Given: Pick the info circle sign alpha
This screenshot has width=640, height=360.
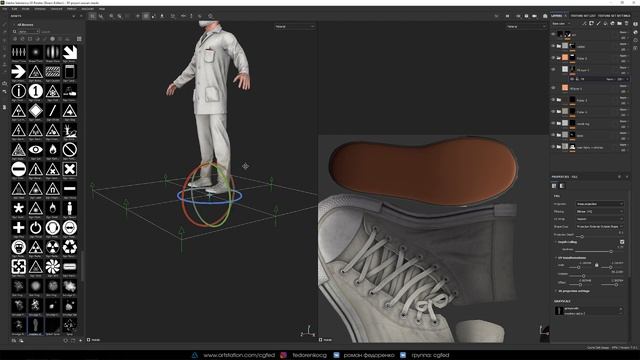Looking at the screenshot, I should [18, 91].
